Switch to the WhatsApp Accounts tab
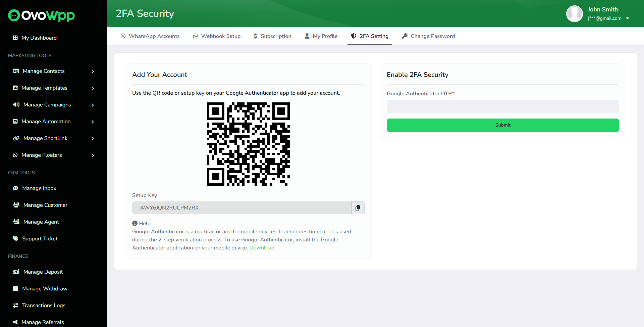Image resolution: width=644 pixels, height=327 pixels. pyautogui.click(x=150, y=36)
